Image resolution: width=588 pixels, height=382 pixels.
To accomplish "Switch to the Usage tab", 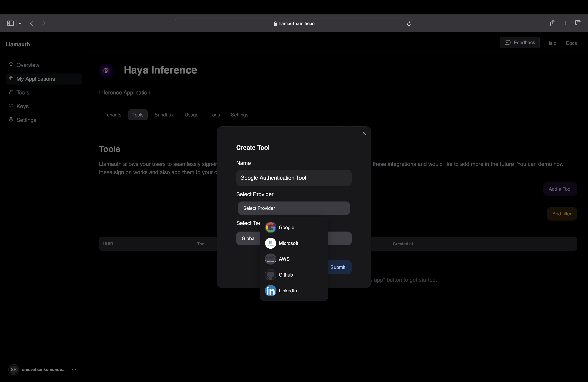I will coord(192,115).
